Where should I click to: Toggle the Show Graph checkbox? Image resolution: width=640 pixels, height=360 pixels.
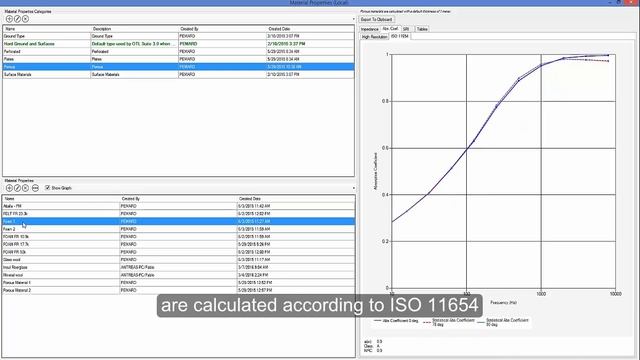(x=47, y=188)
